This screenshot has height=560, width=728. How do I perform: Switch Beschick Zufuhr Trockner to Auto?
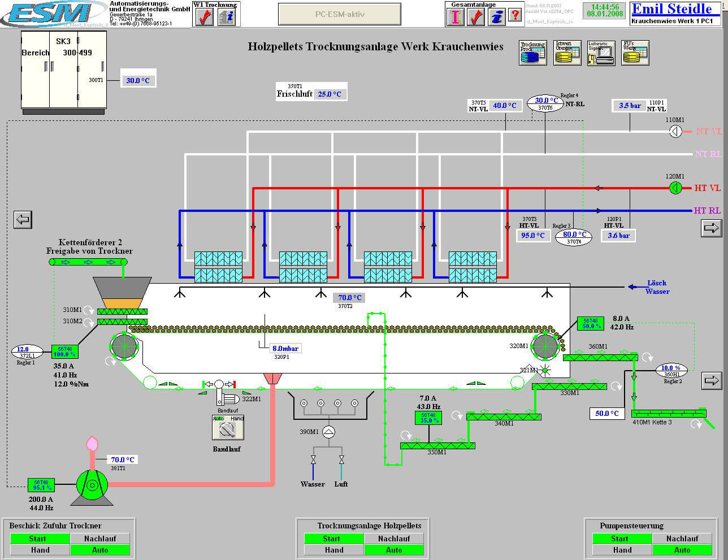100,550
